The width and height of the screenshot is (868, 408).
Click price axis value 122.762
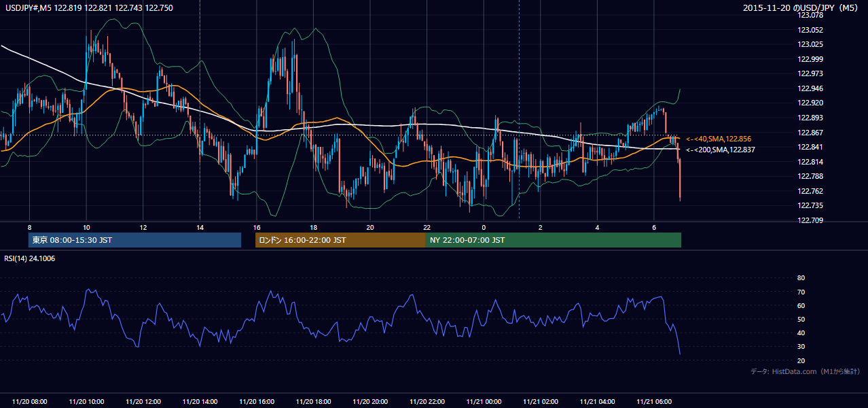click(811, 191)
